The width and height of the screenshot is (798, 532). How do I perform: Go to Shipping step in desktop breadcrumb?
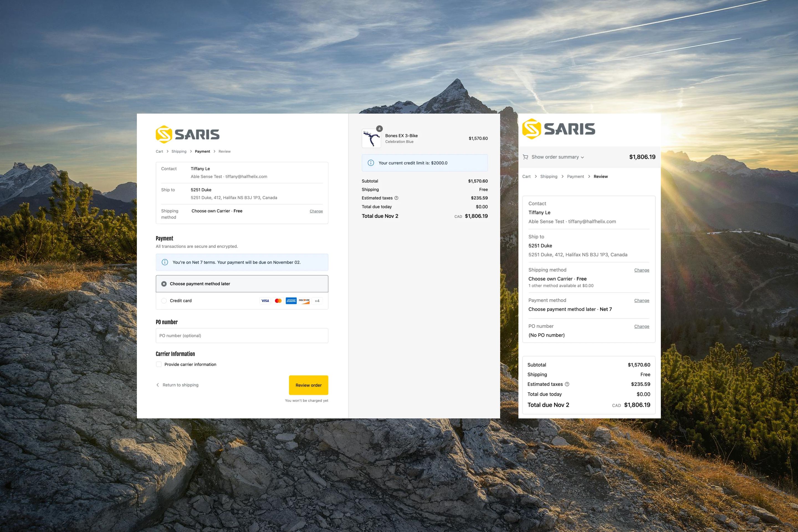click(179, 151)
